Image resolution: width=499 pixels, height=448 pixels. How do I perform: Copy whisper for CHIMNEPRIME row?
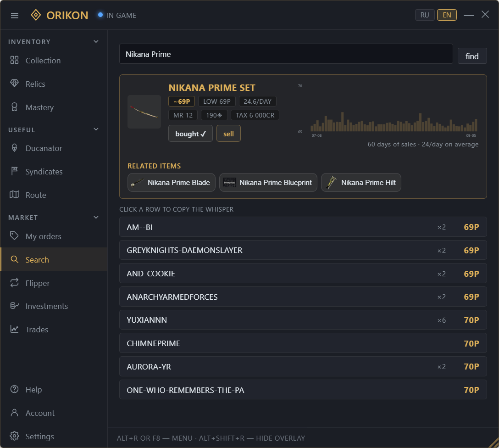pos(303,343)
